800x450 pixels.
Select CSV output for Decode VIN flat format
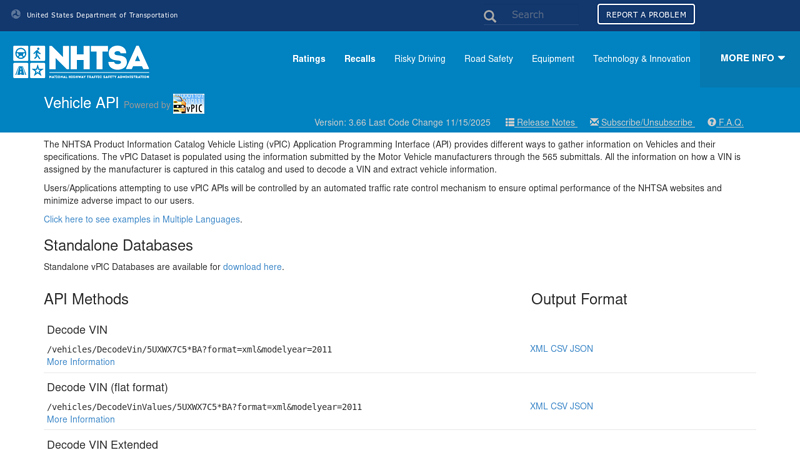pyautogui.click(x=559, y=406)
